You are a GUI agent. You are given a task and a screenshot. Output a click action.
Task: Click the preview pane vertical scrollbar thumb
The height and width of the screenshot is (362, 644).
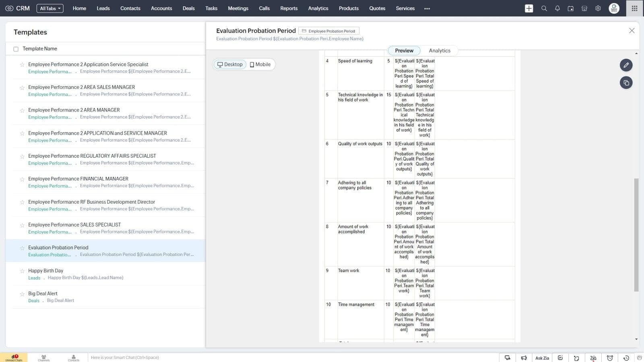click(636, 235)
